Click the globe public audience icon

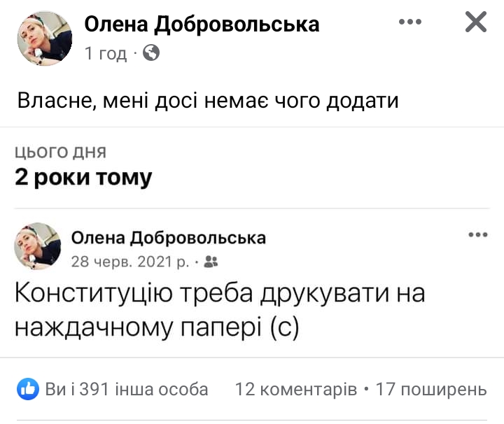click(151, 52)
